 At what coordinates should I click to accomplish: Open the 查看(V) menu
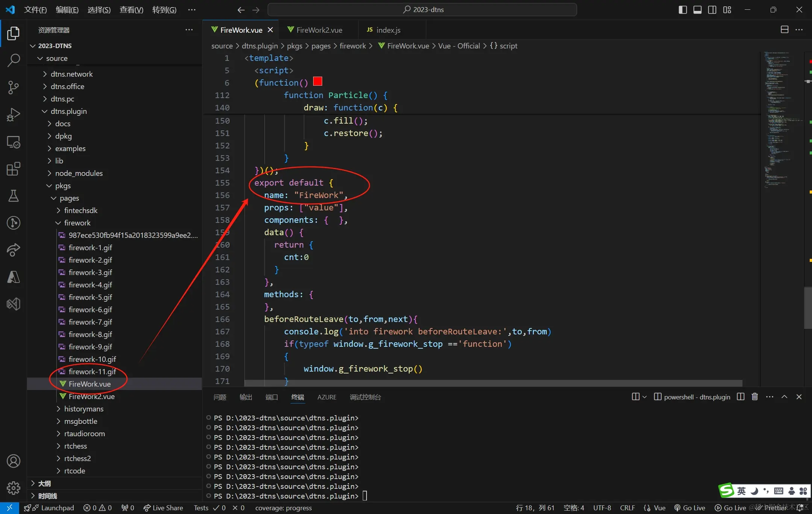coord(131,10)
